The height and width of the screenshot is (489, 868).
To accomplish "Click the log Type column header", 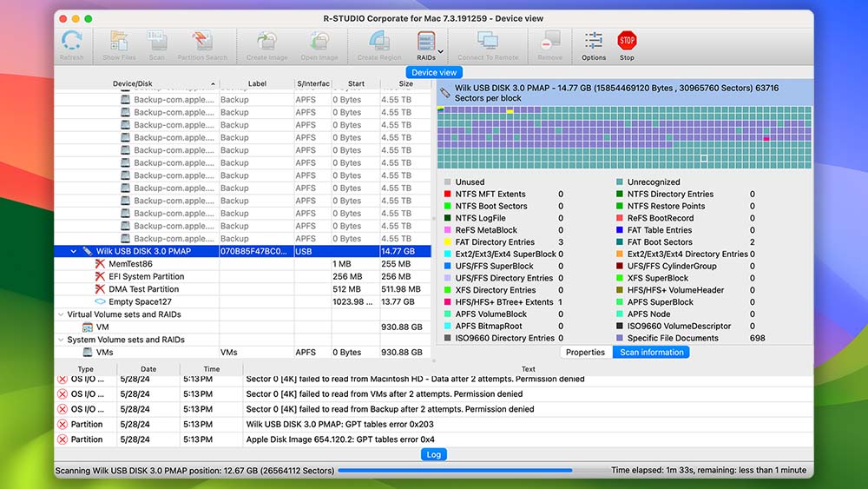I will [x=86, y=369].
